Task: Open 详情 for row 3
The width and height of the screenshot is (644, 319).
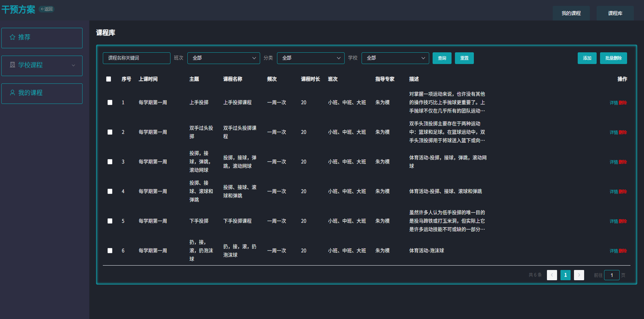Action: (613, 162)
